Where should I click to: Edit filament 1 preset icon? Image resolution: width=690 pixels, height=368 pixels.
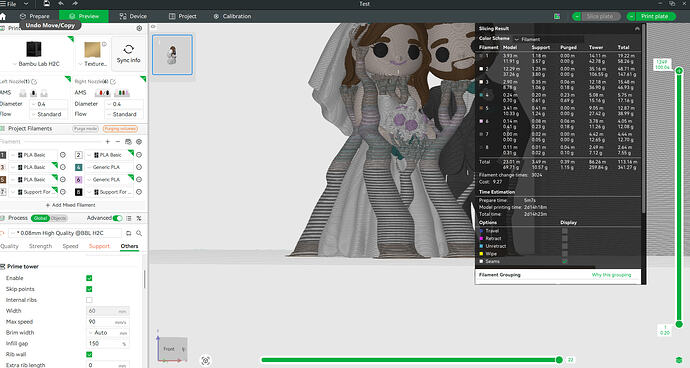[63, 155]
